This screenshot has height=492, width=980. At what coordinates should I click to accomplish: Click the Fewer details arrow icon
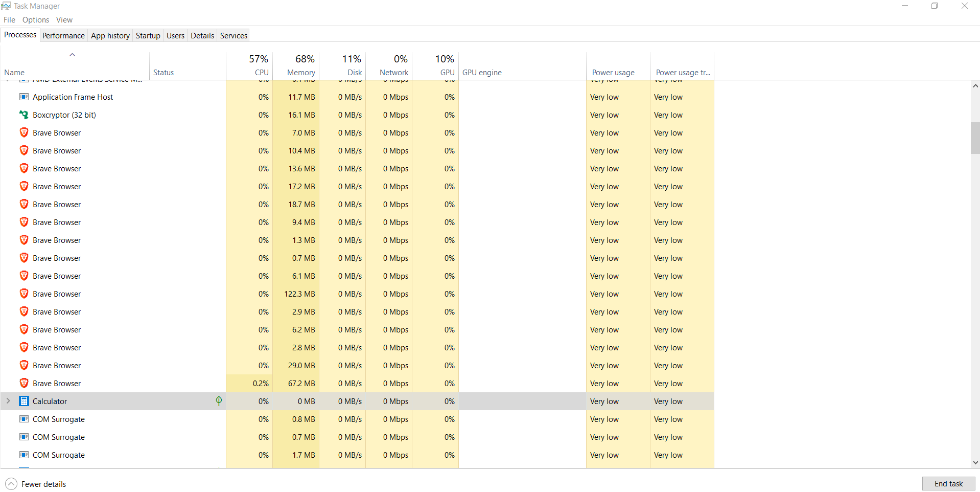[11, 484]
